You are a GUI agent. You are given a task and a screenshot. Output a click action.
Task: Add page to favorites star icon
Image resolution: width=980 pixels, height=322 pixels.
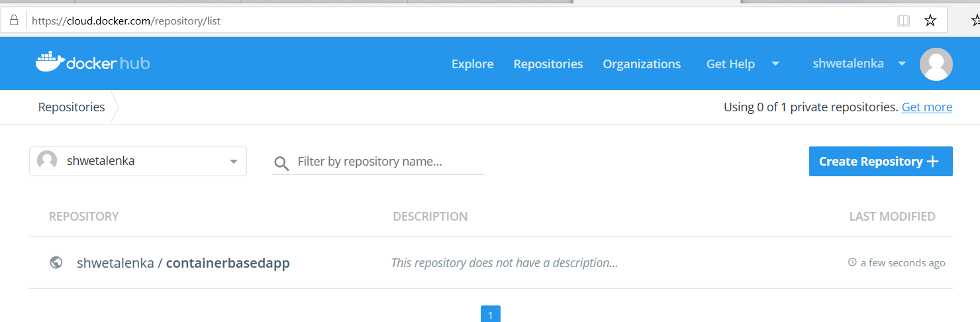click(x=930, y=21)
